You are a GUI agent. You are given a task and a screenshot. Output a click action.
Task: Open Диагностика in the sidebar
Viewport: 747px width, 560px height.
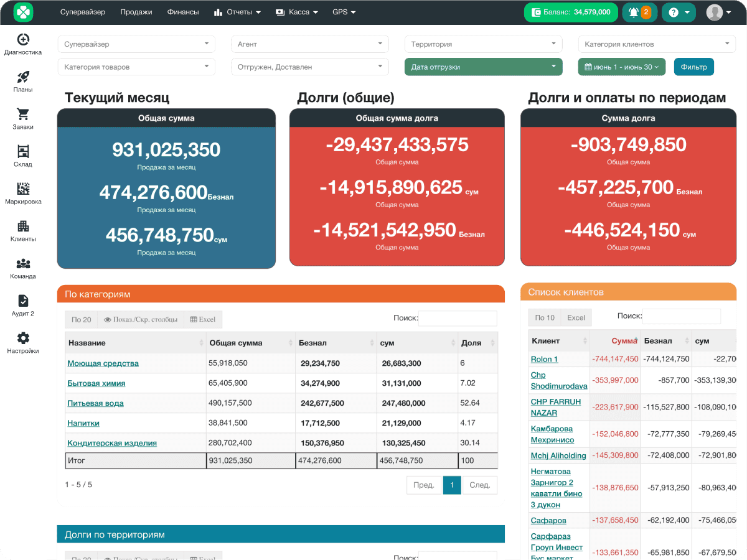point(23,45)
